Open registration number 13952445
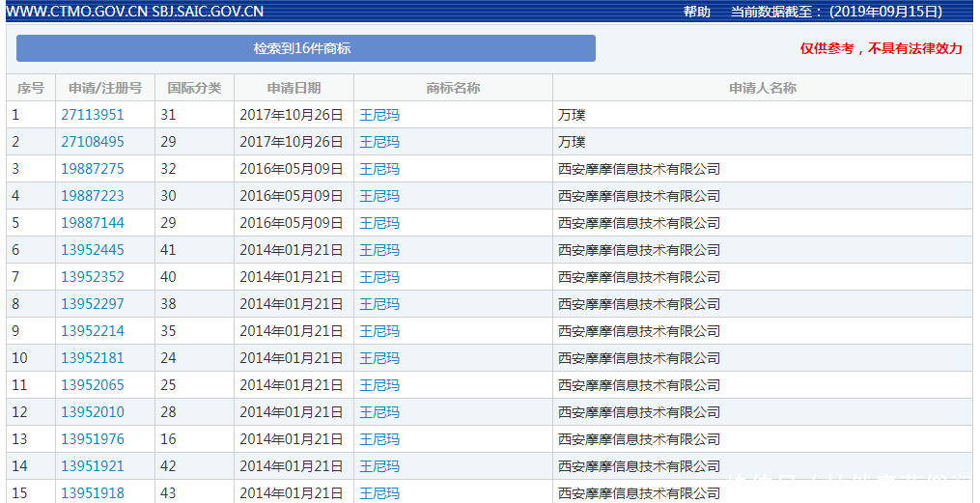Screen dimensions: 980x503 click(93, 250)
